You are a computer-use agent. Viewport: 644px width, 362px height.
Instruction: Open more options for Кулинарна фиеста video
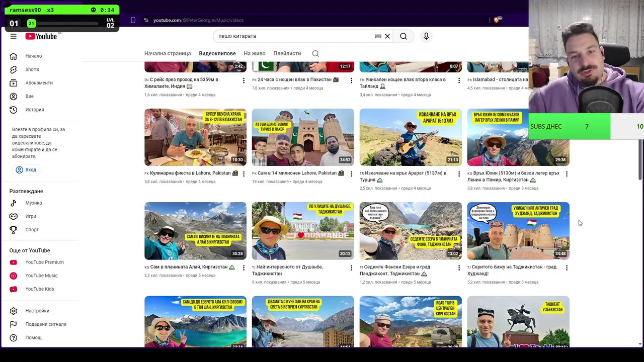pos(244,174)
